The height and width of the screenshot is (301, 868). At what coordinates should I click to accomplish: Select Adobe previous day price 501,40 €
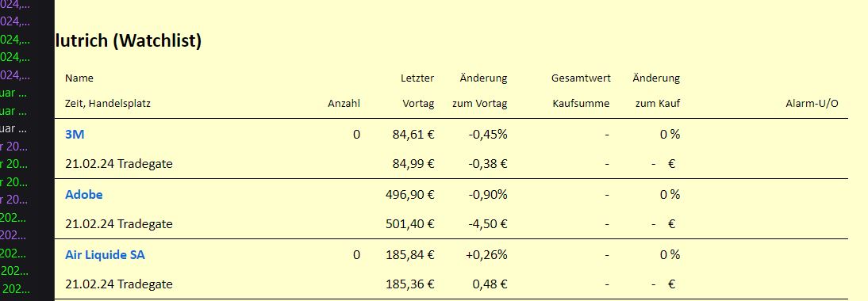[x=410, y=224]
